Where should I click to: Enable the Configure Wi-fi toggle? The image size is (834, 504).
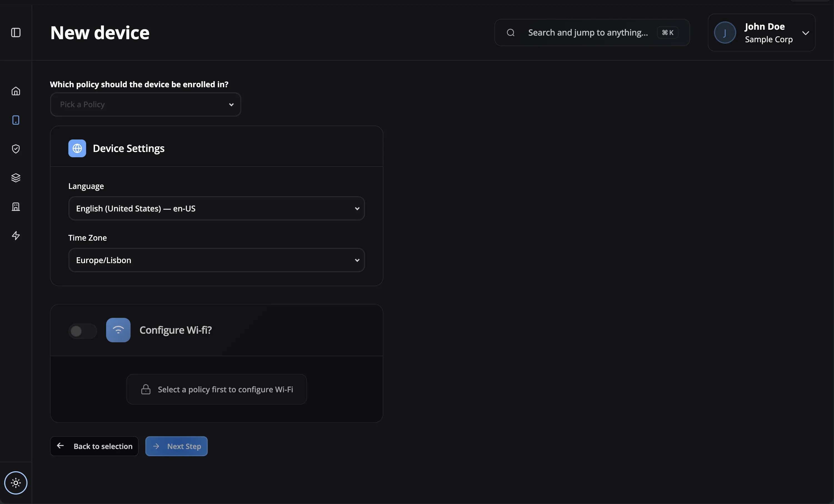point(82,331)
